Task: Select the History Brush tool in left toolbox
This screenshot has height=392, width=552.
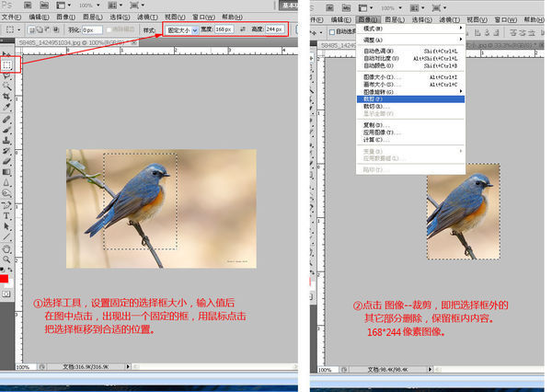Action: [x=7, y=151]
